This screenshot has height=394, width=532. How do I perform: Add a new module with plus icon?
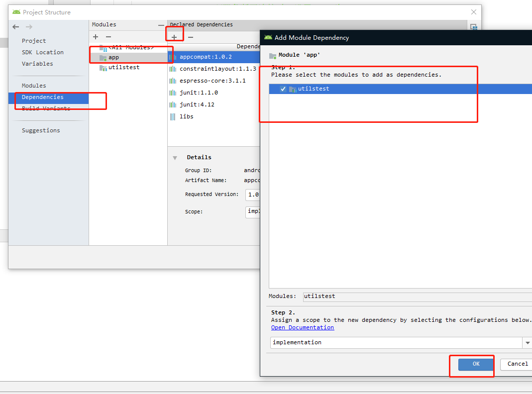point(96,37)
